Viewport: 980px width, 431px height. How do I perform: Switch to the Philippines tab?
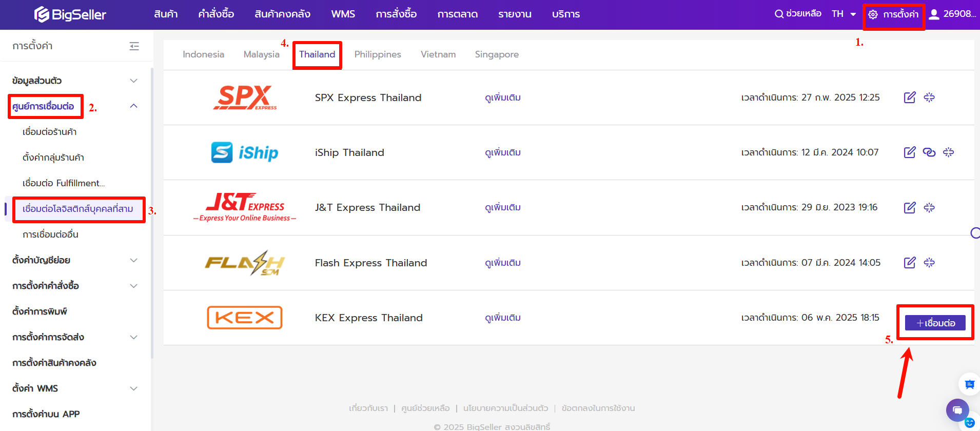click(378, 54)
